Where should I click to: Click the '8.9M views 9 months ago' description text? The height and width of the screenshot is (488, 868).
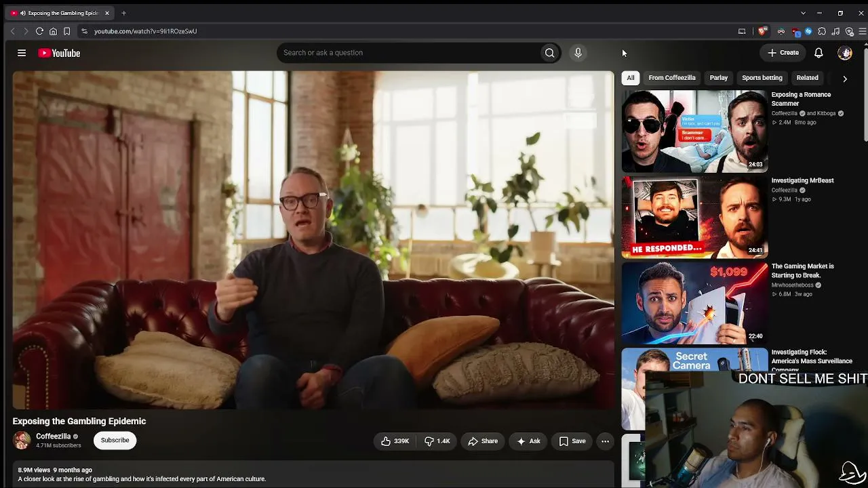(55, 470)
